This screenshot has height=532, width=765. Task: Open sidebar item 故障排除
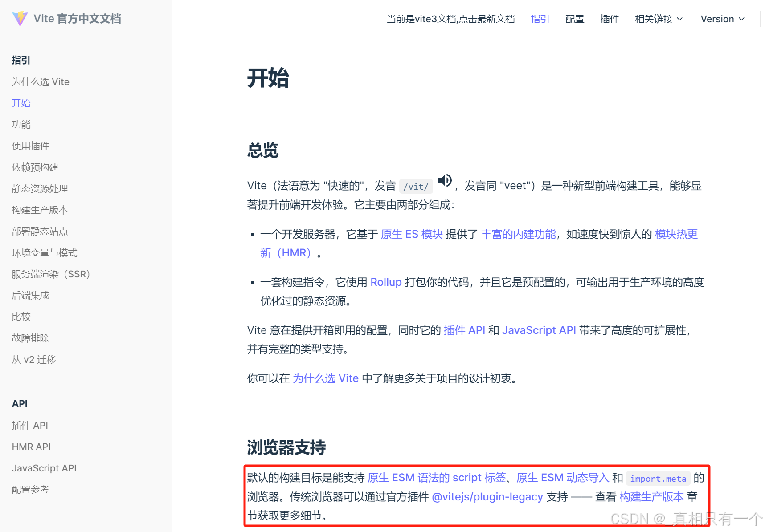coord(30,338)
